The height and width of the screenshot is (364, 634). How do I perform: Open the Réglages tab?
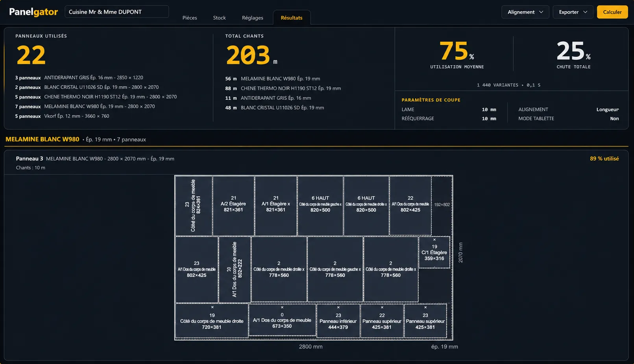tap(253, 18)
